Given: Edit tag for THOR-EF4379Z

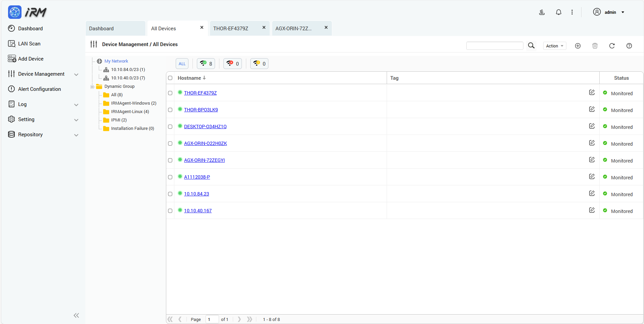Looking at the screenshot, I should (x=592, y=92).
